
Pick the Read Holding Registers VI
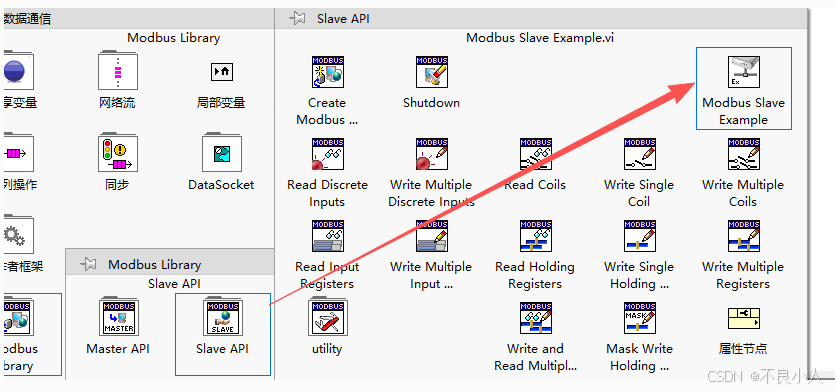pos(535,236)
